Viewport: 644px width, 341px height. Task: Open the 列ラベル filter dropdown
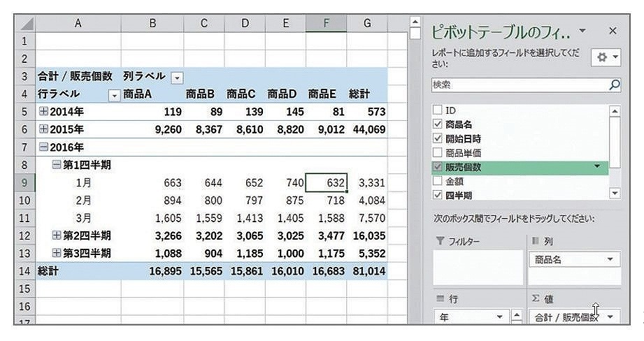pyautogui.click(x=177, y=78)
